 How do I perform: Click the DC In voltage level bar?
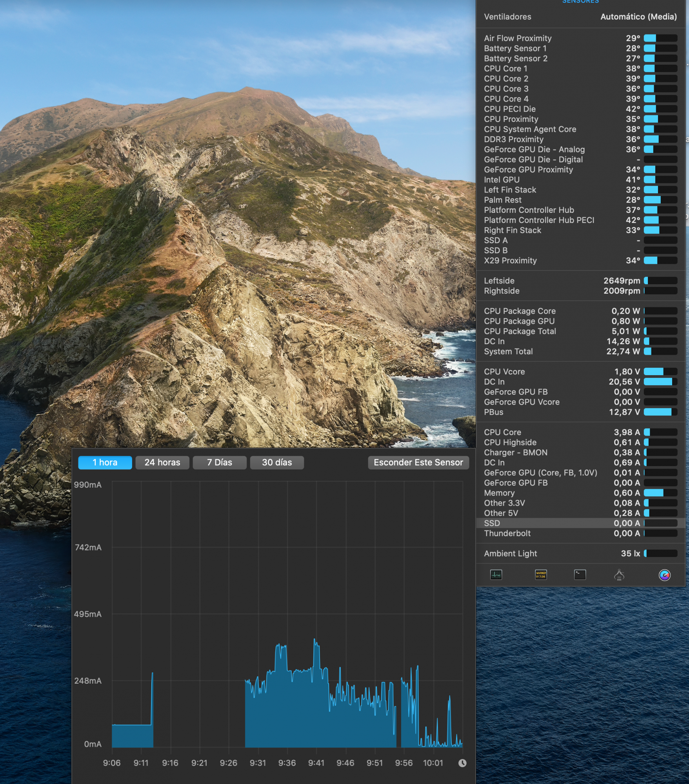pyautogui.click(x=660, y=382)
